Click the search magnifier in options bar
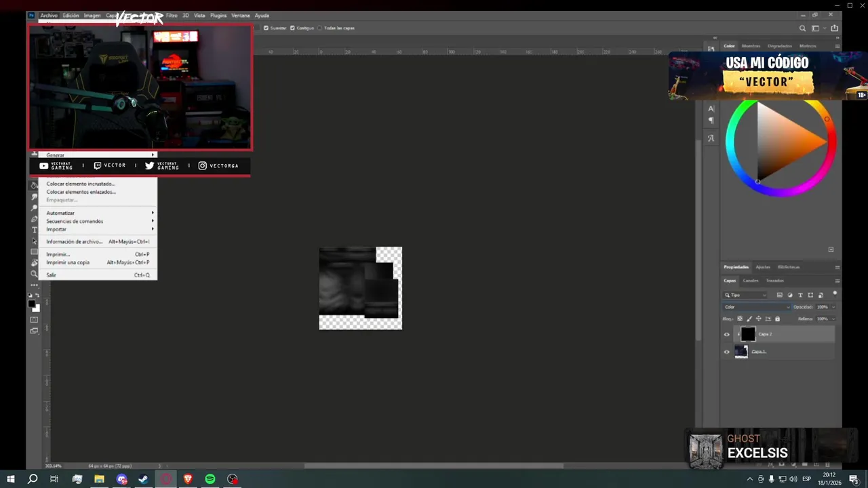Viewport: 868px width, 488px height. coord(802,28)
